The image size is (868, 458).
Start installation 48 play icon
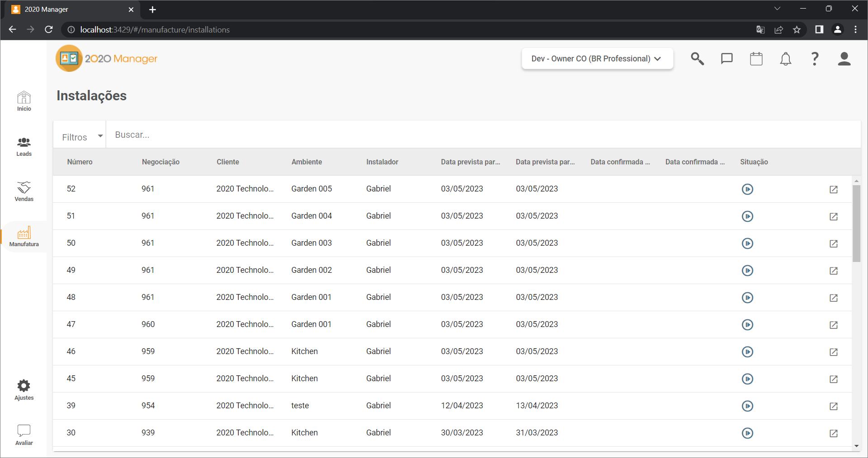coord(747,298)
